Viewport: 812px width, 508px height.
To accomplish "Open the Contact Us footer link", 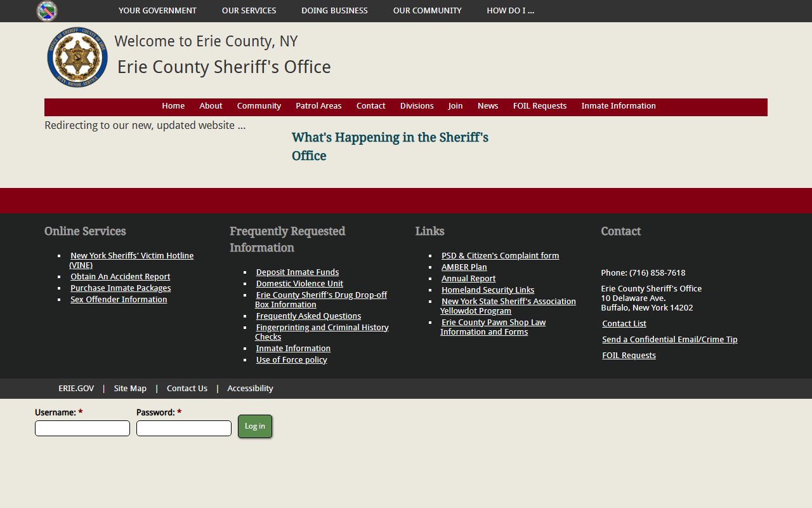I will [x=187, y=389].
